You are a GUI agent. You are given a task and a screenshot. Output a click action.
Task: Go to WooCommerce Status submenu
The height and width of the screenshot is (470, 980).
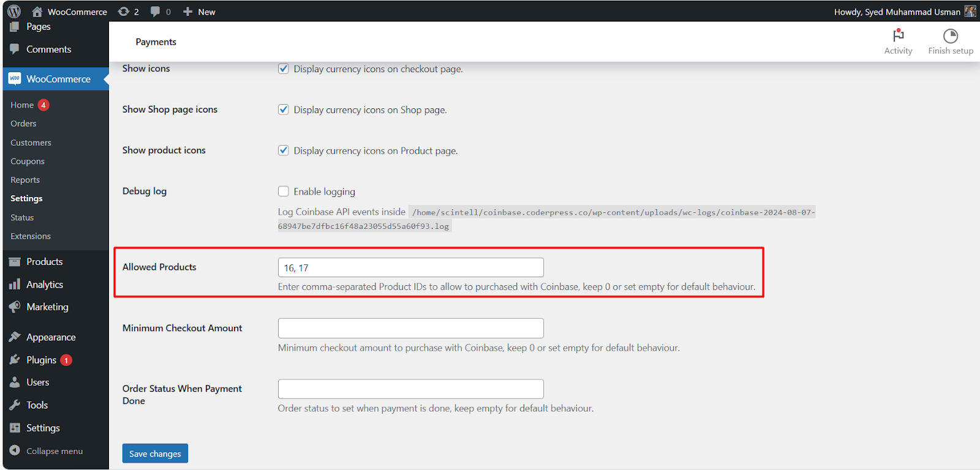tap(22, 217)
